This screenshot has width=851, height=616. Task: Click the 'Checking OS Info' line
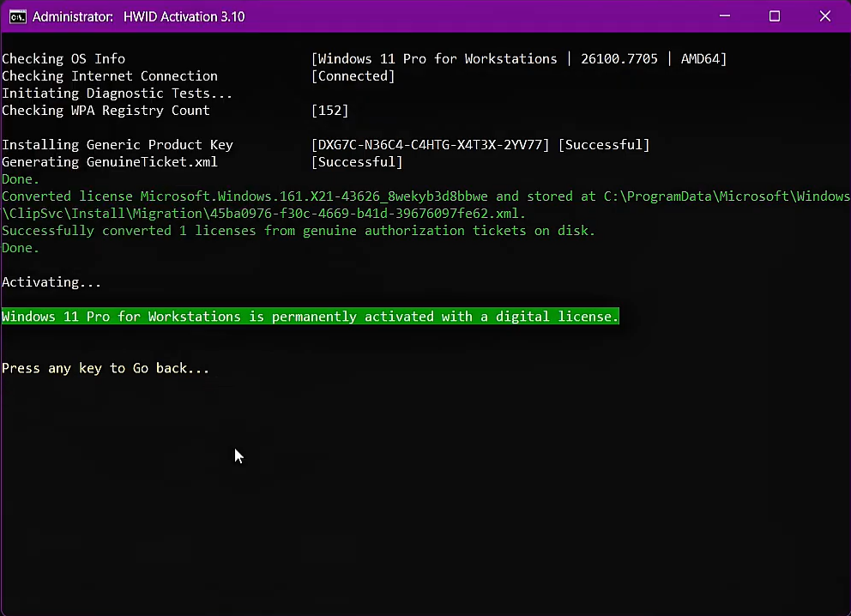click(x=63, y=58)
